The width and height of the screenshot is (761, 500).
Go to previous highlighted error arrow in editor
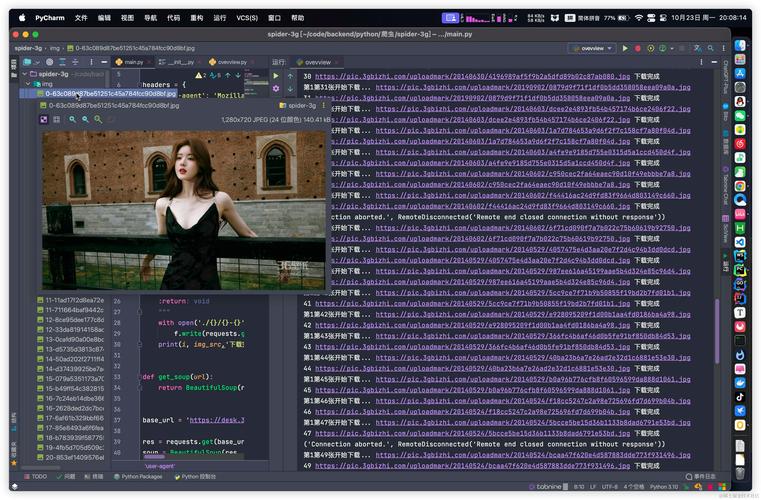pyautogui.click(x=228, y=75)
